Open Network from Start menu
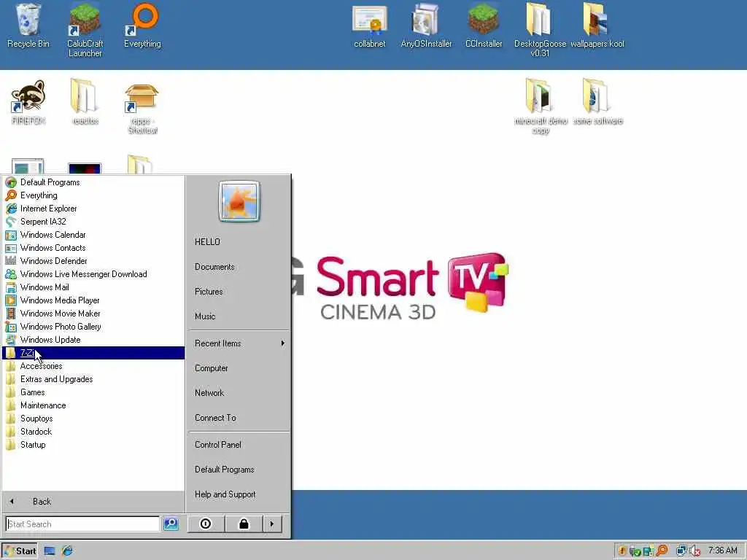747x560 pixels. click(239, 393)
